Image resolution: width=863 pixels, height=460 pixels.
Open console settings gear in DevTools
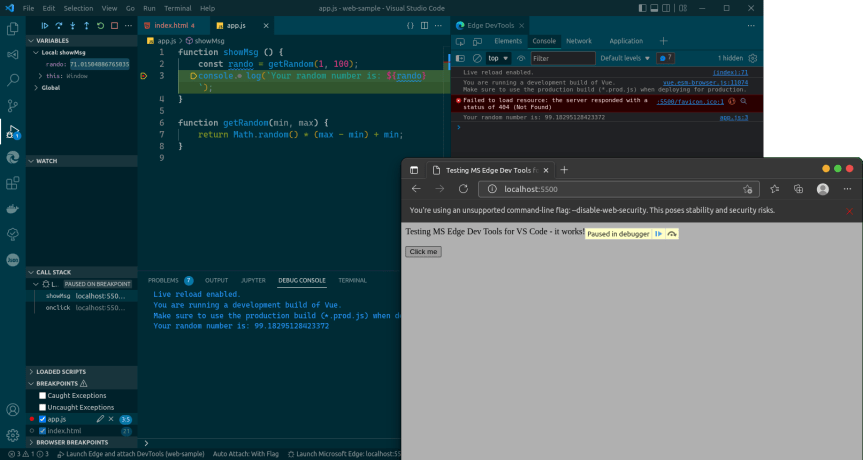click(x=753, y=58)
